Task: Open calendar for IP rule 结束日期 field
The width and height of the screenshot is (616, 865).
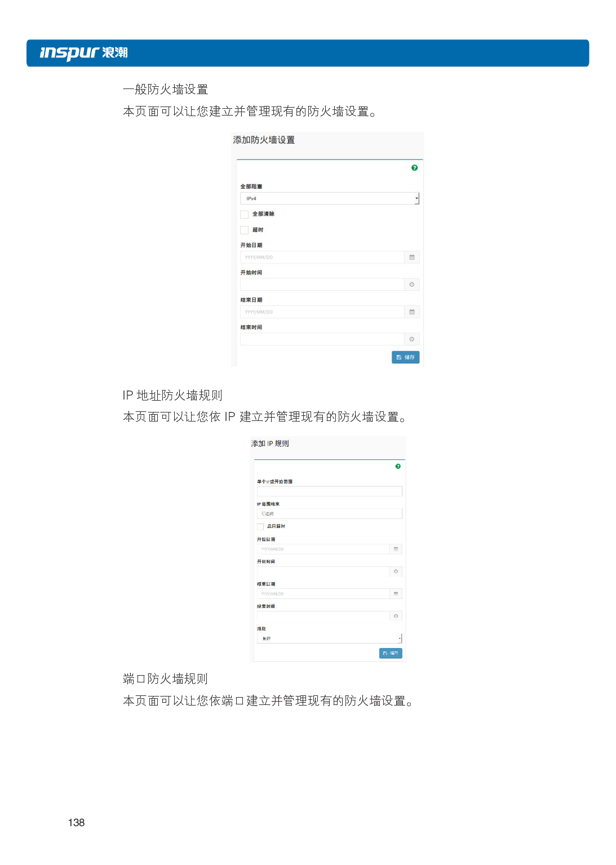Action: (x=396, y=593)
